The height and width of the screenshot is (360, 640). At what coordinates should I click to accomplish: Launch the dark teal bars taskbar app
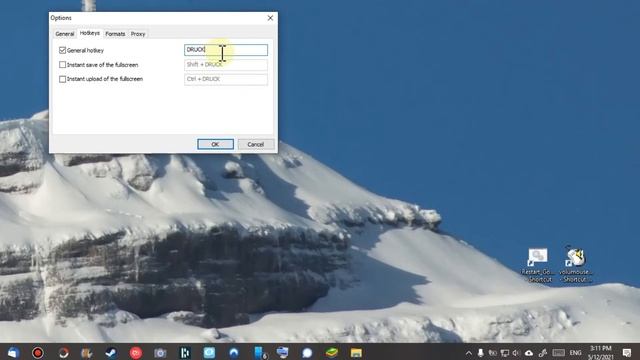click(185, 353)
